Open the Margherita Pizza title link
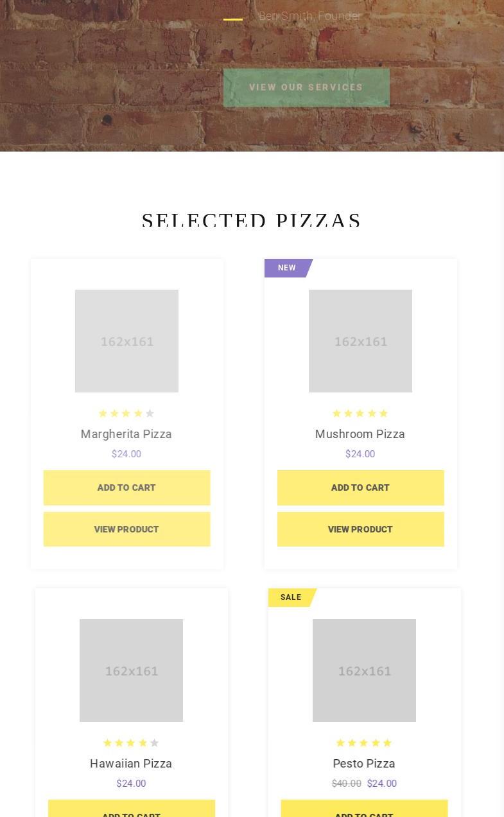This screenshot has width=504, height=817. point(126,434)
